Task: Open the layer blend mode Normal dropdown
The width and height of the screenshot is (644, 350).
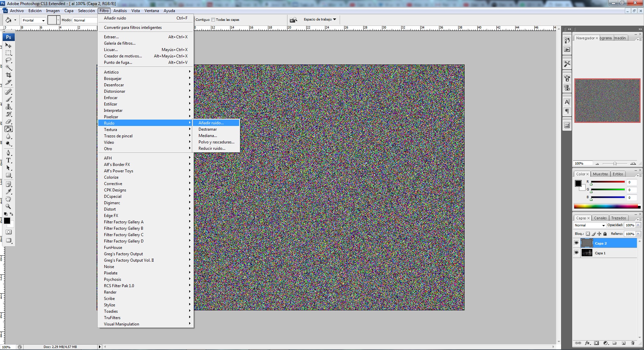Action: point(590,225)
